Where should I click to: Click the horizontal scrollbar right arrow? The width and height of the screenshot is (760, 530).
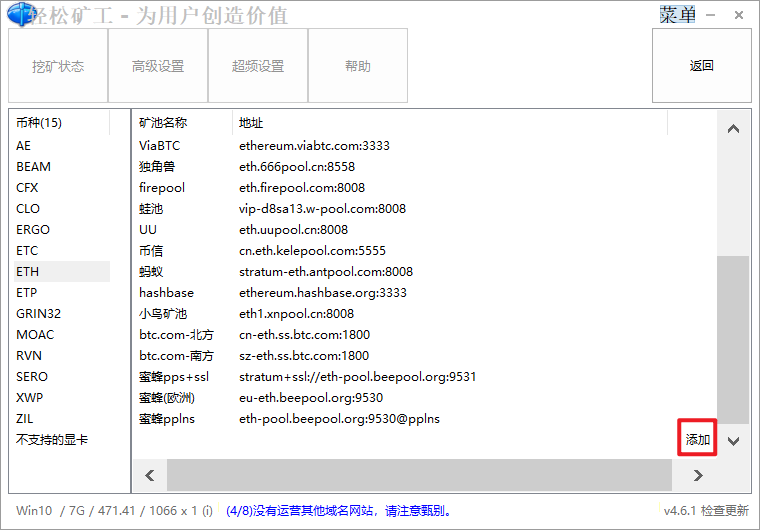click(698, 475)
